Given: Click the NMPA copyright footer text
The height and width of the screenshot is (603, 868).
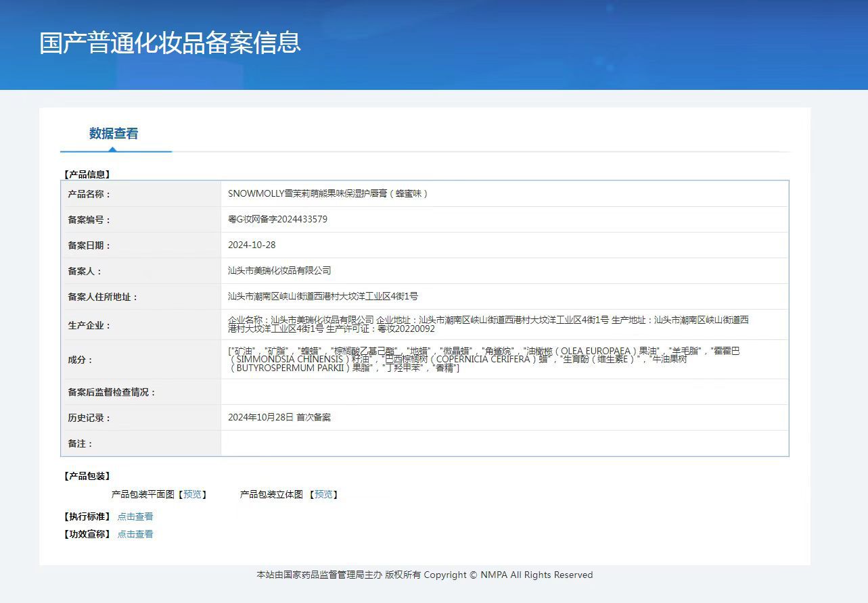Looking at the screenshot, I should pos(424,575).
